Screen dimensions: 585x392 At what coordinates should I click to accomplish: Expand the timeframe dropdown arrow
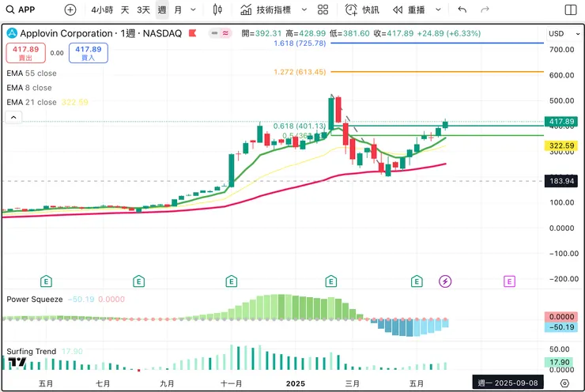(193, 9)
